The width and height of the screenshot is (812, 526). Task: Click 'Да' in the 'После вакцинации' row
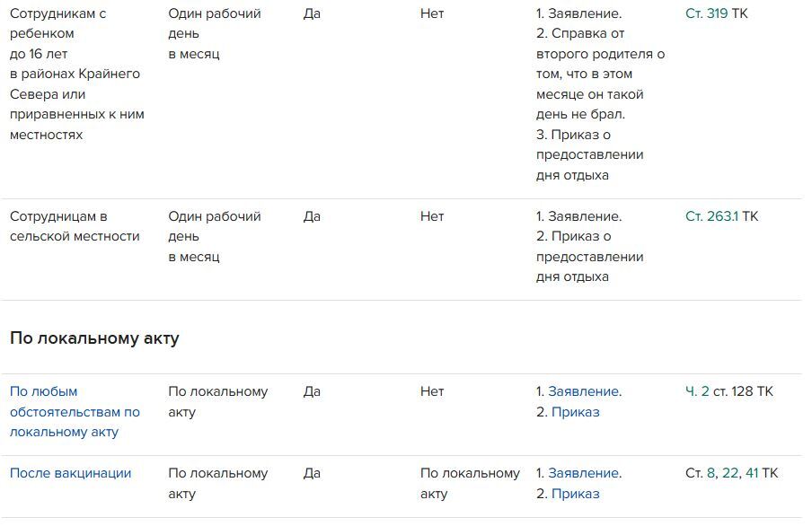(x=312, y=473)
